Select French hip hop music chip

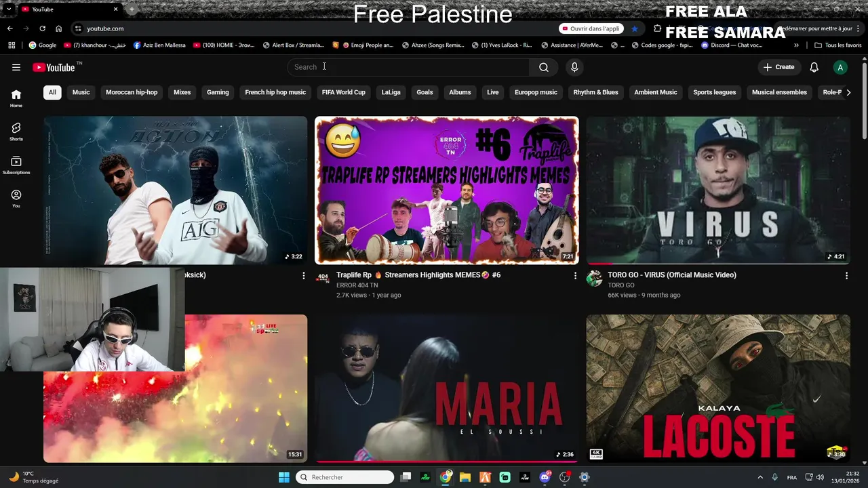275,92
